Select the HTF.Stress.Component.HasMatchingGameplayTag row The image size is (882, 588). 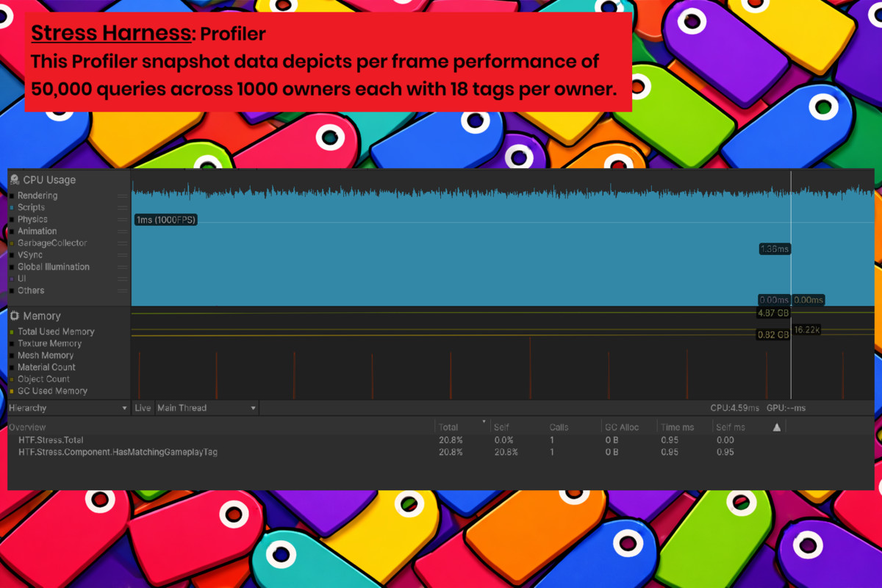pyautogui.click(x=441, y=452)
